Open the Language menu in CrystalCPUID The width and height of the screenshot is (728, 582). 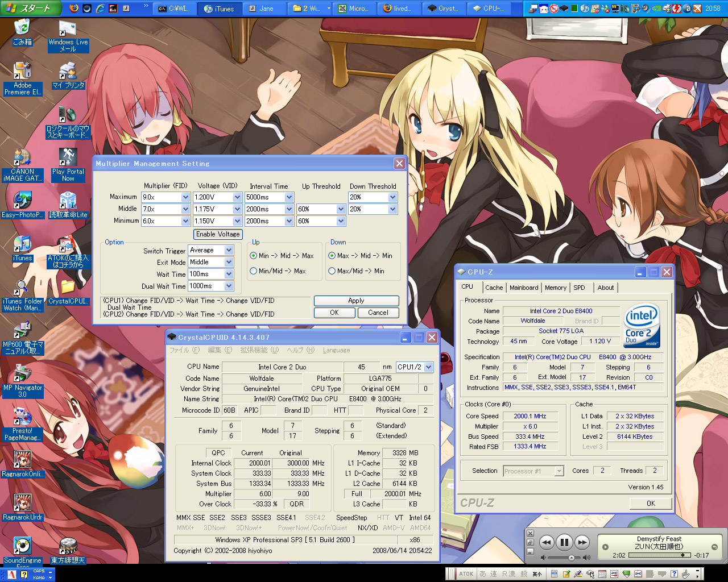336,350
